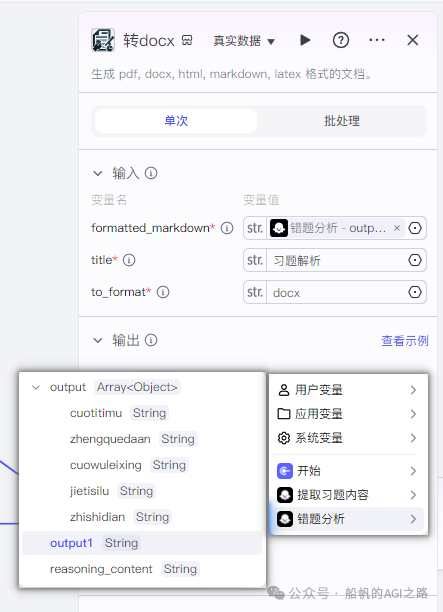
Task: Click the chevron arrow on 系统变量 row
Action: 413,438
